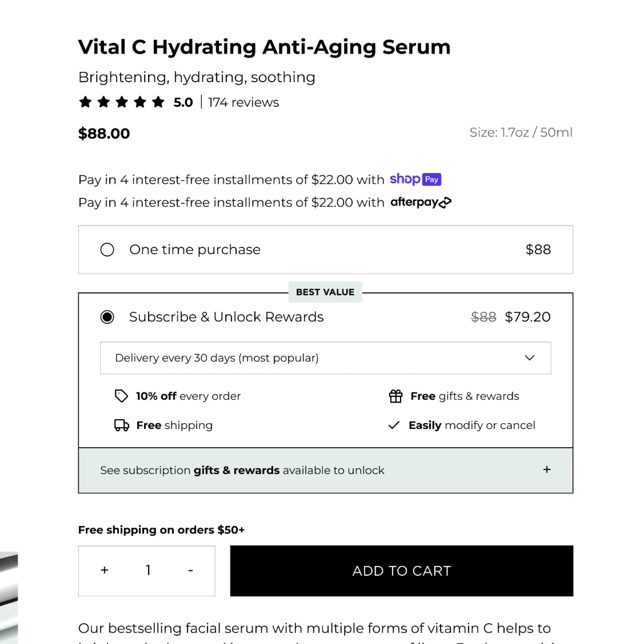Click the delivery truck shipping icon
Screen dimensions: 644x644
[x=122, y=425]
